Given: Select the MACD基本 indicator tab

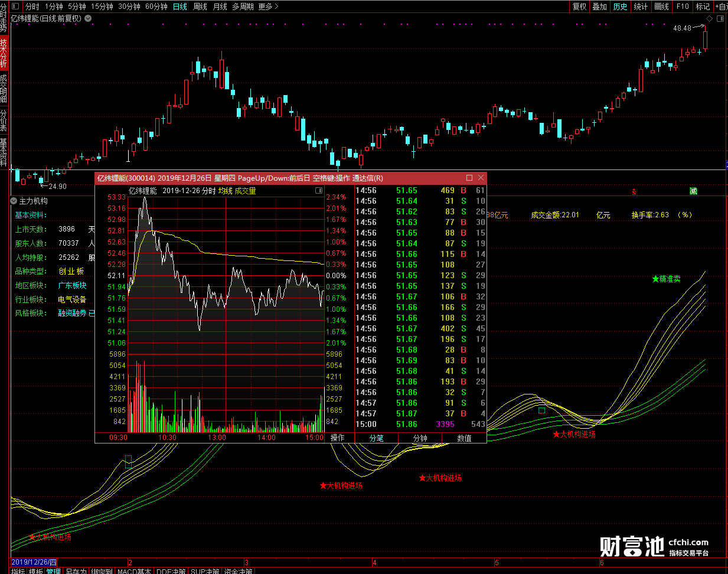Looking at the screenshot, I should (134, 571).
